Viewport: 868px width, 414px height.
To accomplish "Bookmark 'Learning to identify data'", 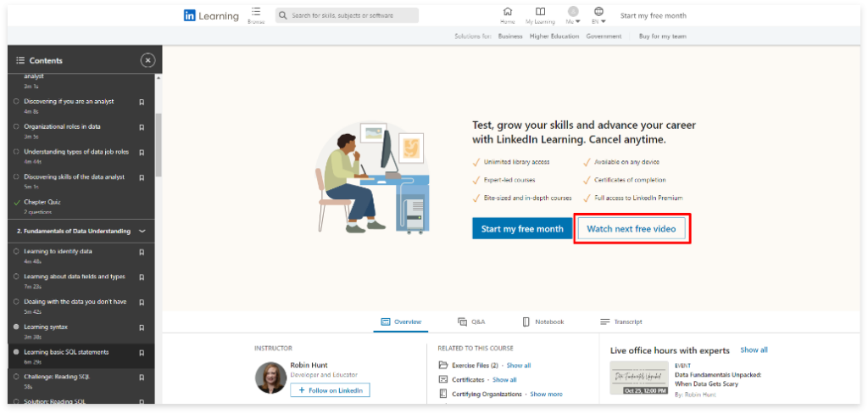I will coord(142,252).
